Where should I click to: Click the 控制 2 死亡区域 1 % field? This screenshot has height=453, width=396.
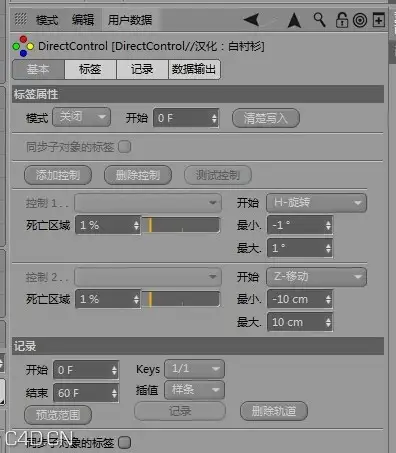coord(108,299)
